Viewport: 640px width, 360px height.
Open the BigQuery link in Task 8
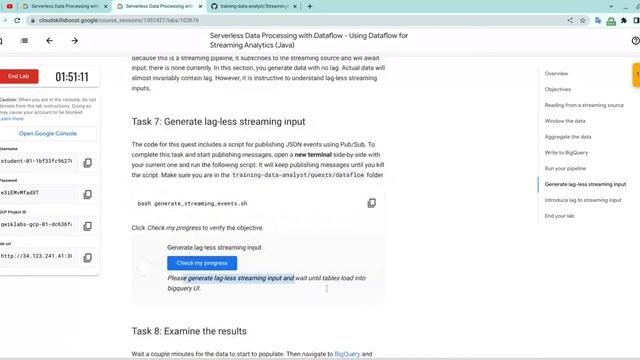(x=347, y=354)
